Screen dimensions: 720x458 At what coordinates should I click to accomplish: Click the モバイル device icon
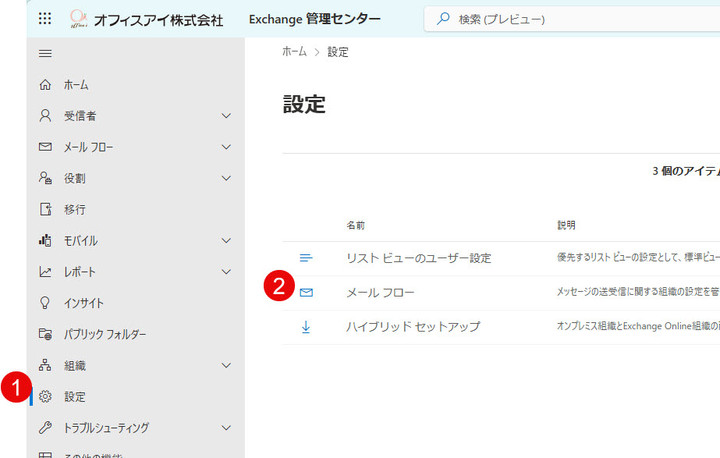tap(45, 241)
